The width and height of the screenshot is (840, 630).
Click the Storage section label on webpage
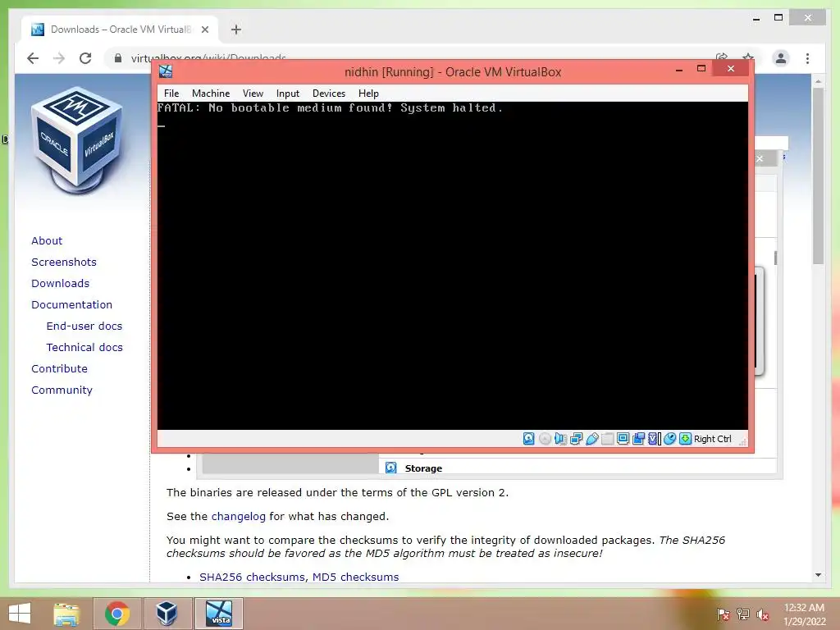click(x=423, y=468)
